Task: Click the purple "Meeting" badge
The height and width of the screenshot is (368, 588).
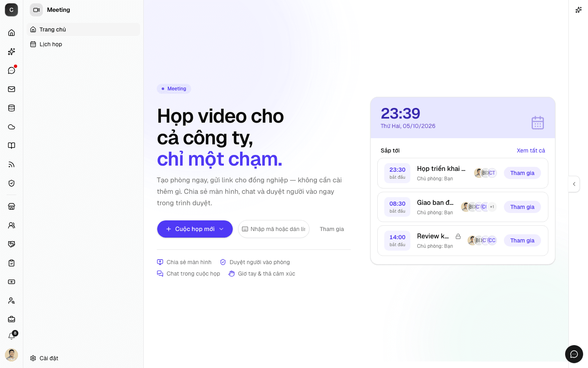Action: pos(174,89)
